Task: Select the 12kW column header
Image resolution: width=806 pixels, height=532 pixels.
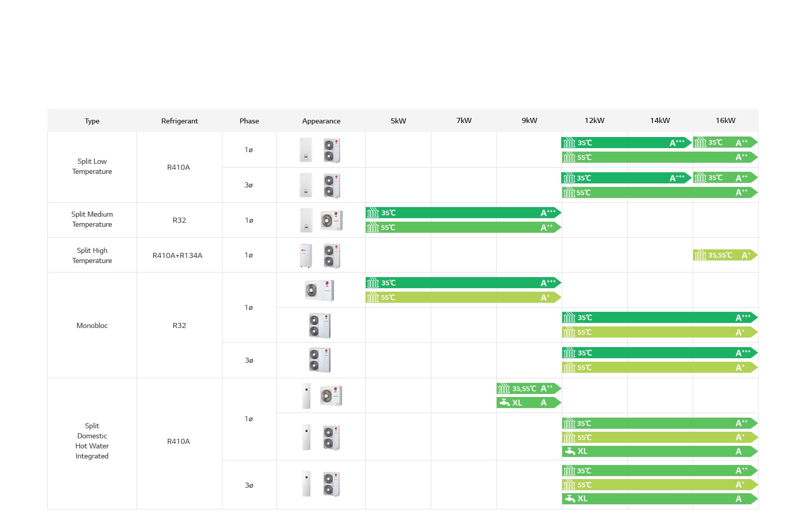Action: (594, 120)
